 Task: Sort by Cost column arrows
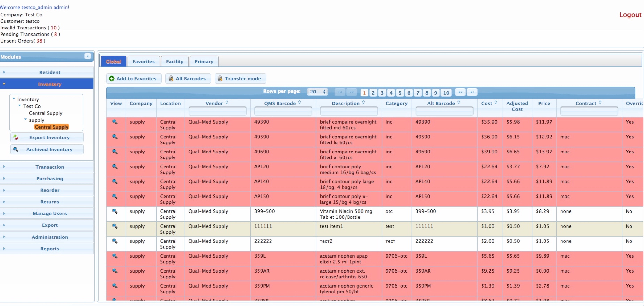(x=496, y=103)
